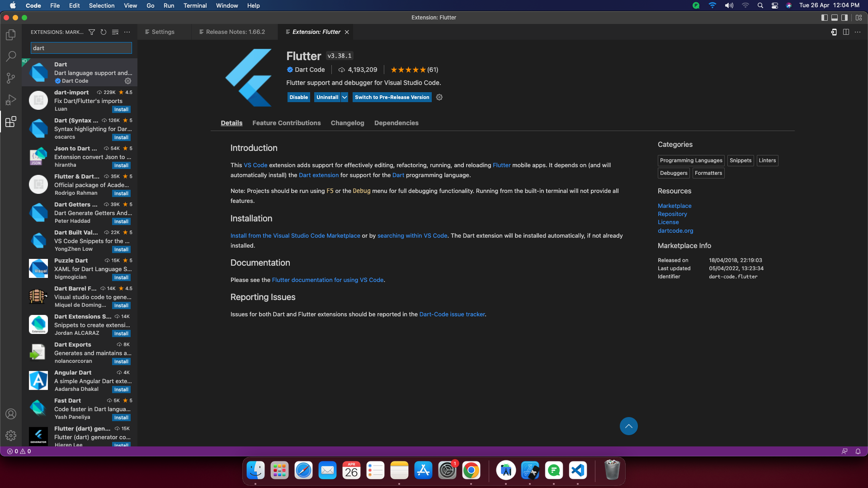Clear extensions search results icon
Image resolution: width=868 pixels, height=488 pixels.
coord(115,32)
